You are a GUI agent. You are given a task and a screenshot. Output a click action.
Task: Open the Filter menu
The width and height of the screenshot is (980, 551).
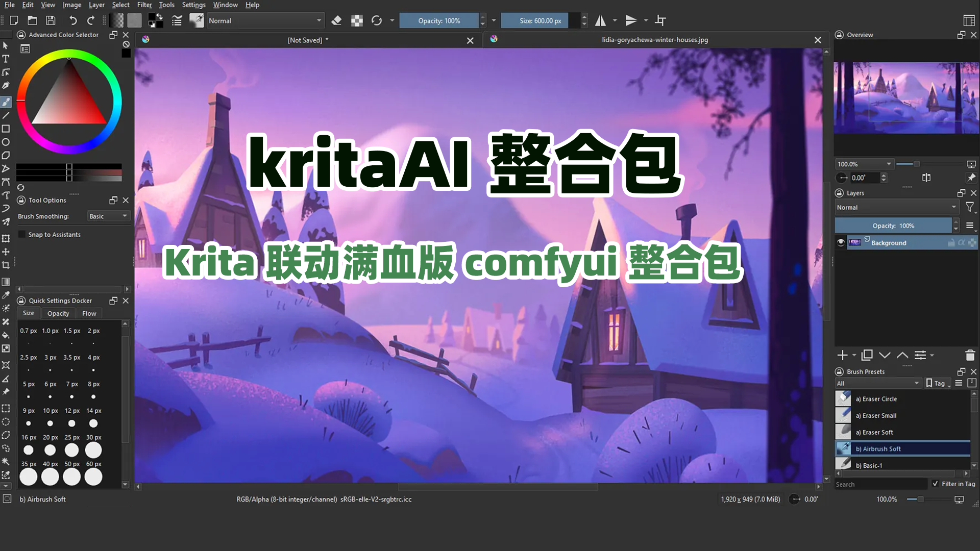(144, 5)
